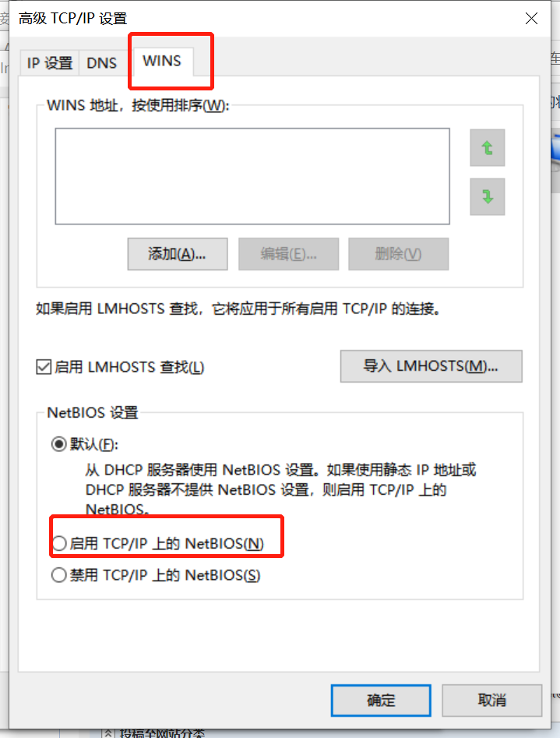Viewport: 560px width, 738px height.
Task: Click the 编辑(E)... button
Action: (x=288, y=254)
